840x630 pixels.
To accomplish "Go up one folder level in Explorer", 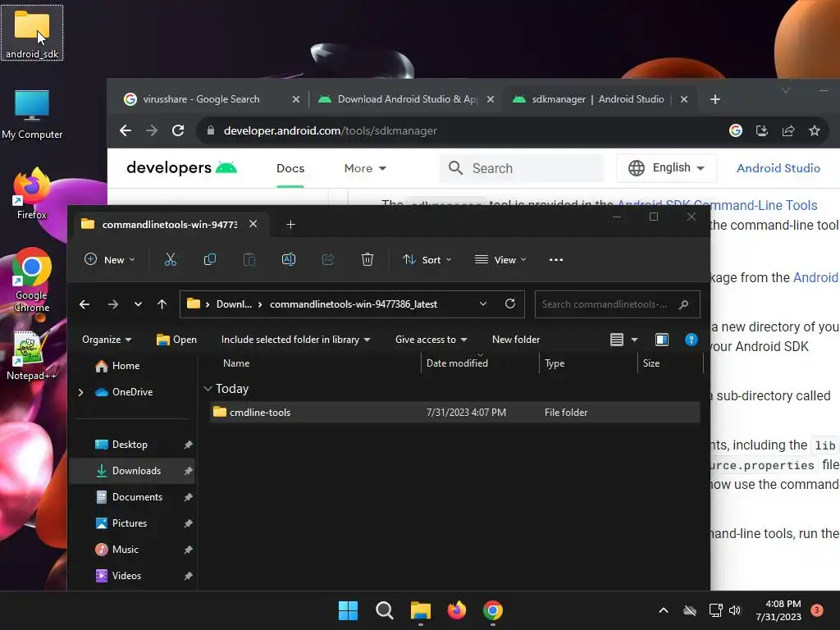I will click(162, 304).
